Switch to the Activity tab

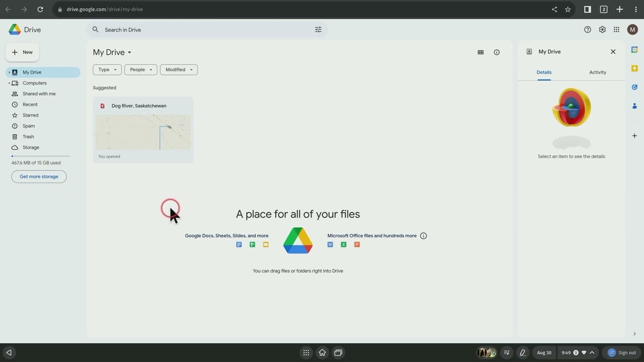597,72
